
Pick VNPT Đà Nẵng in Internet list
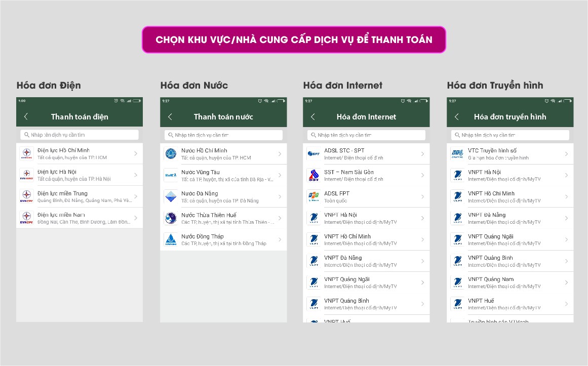click(x=366, y=261)
